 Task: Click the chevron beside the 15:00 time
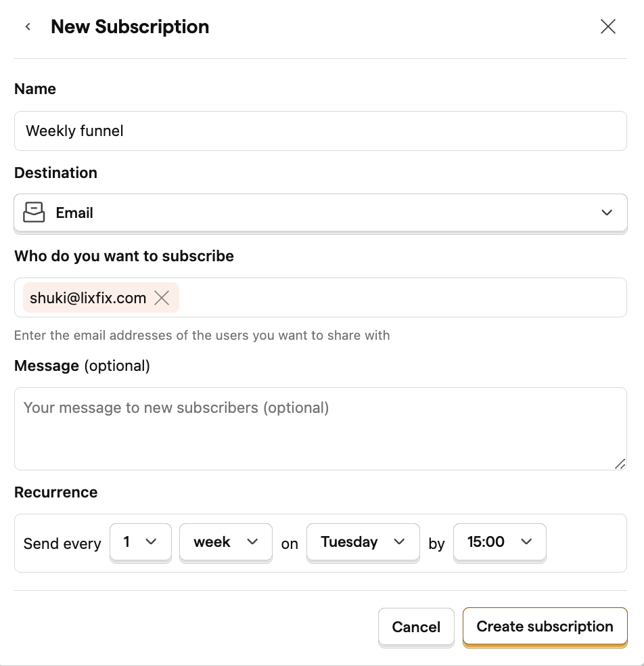526,541
